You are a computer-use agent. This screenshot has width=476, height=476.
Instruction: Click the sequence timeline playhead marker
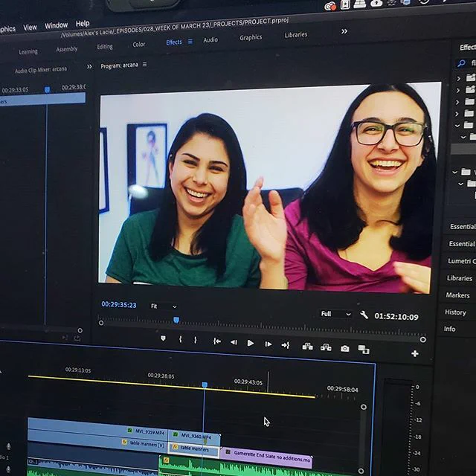pyautogui.click(x=205, y=385)
